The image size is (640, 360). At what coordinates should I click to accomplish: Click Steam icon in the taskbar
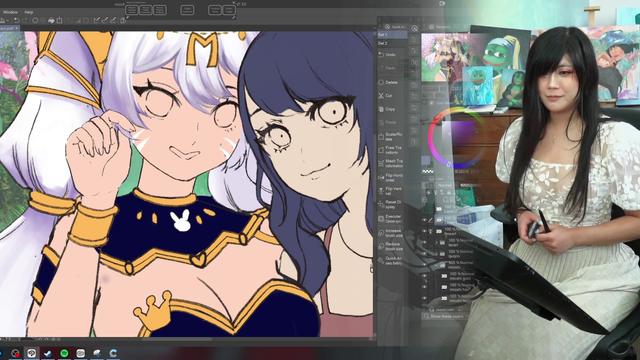48,353
